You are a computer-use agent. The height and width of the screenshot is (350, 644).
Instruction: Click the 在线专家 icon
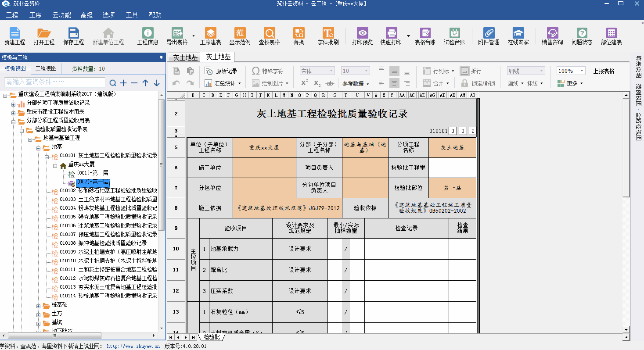coord(518,33)
